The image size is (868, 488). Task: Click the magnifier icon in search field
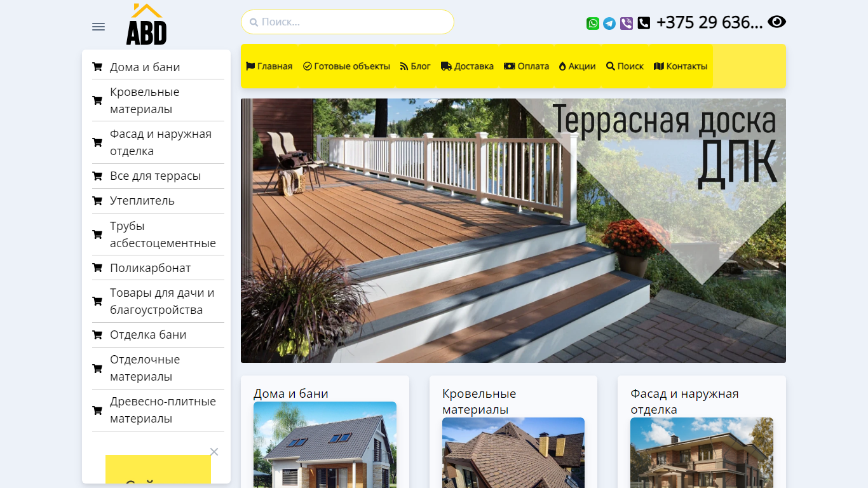[254, 22]
